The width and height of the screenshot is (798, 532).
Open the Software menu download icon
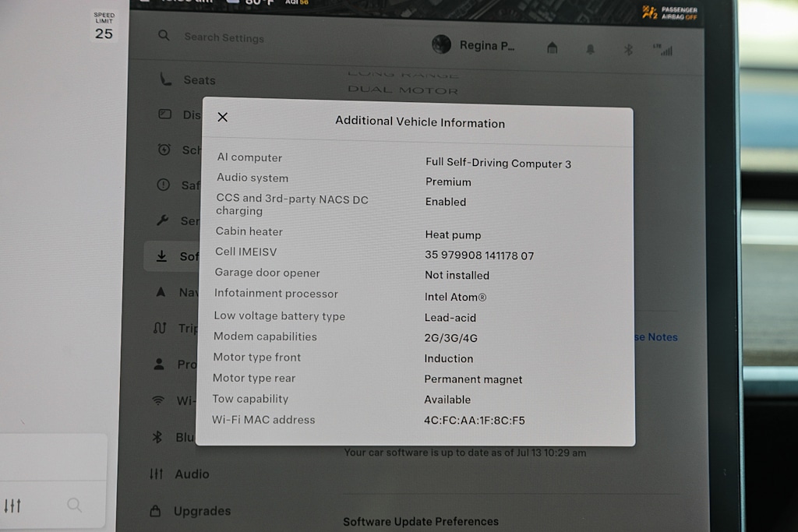tap(161, 255)
